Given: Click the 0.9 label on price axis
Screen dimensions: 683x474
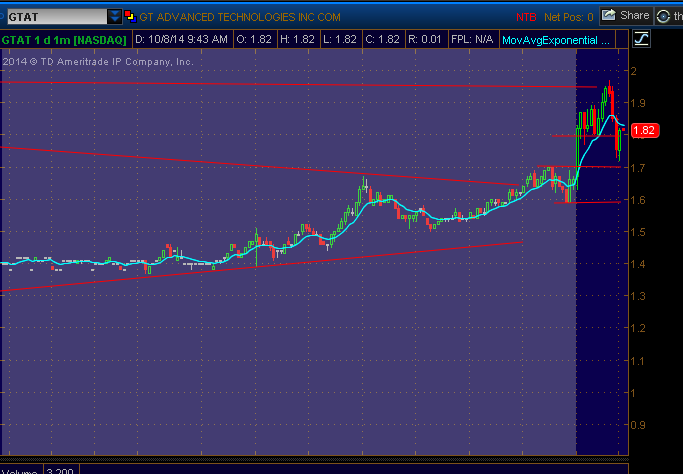Looking at the screenshot, I should 638,425.
